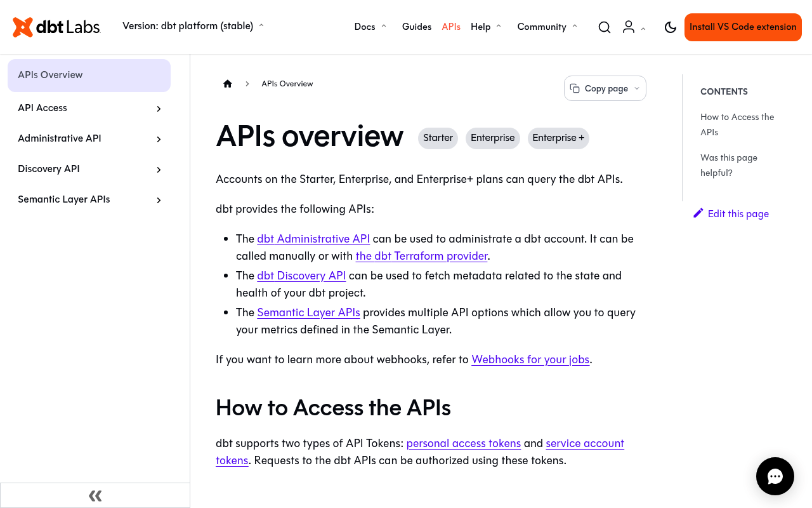Follow the dbt Discovery API link
This screenshot has height=508, width=812.
pyautogui.click(x=301, y=276)
